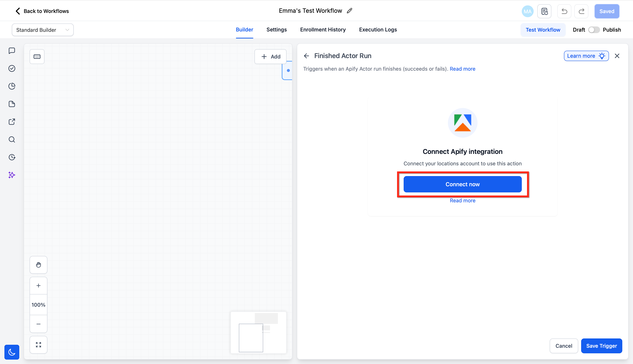Click zoom in plus button
Image resolution: width=633 pixels, height=364 pixels.
tap(38, 286)
